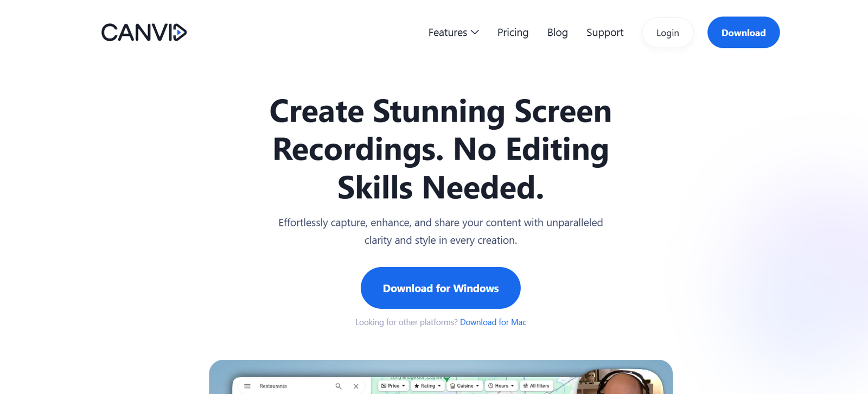Image resolution: width=868 pixels, height=394 pixels.
Task: Follow the Download for Mac link
Action: 493,322
